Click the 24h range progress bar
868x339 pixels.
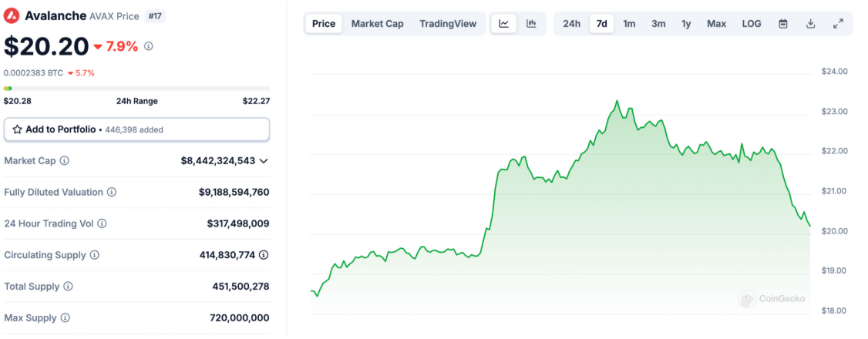coord(136,89)
